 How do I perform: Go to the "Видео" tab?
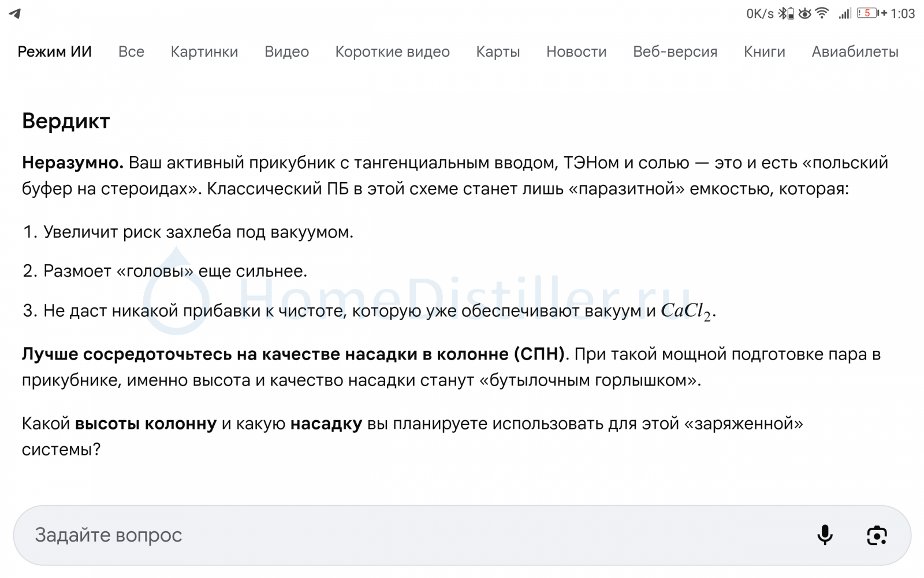[286, 52]
